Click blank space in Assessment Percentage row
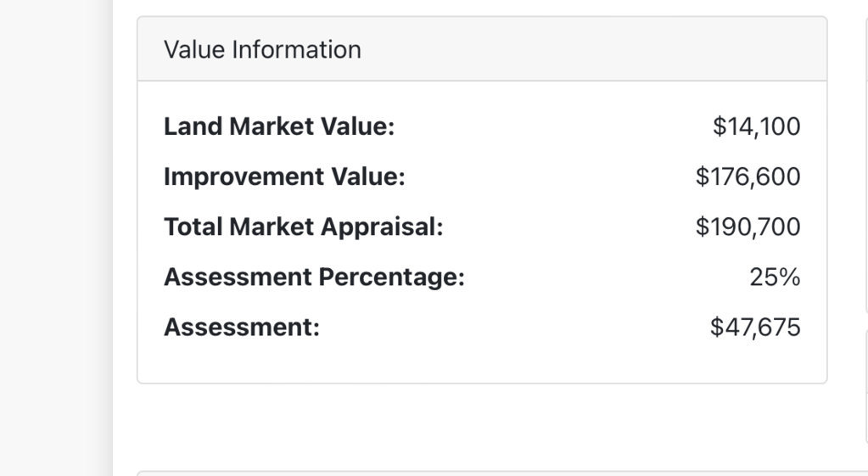The width and height of the screenshot is (868, 476). 607,277
